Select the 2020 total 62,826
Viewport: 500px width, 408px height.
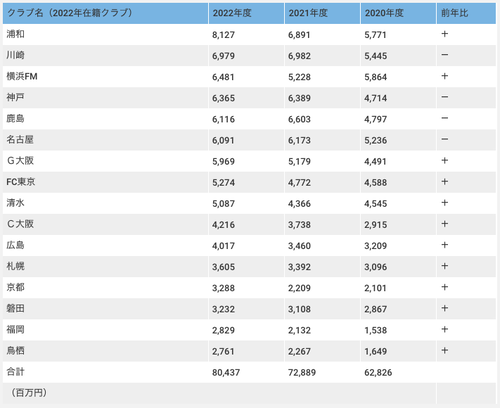point(378,372)
